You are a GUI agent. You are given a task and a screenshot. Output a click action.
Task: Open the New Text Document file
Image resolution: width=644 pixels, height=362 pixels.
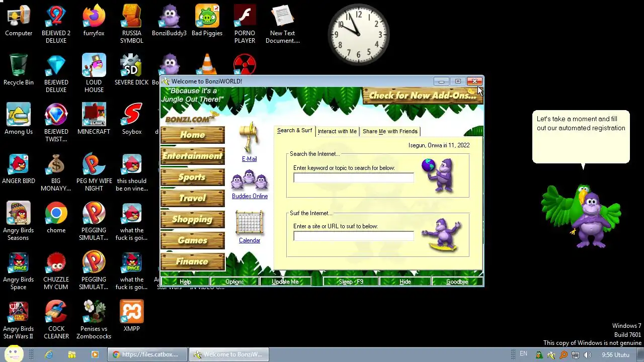pyautogui.click(x=282, y=24)
